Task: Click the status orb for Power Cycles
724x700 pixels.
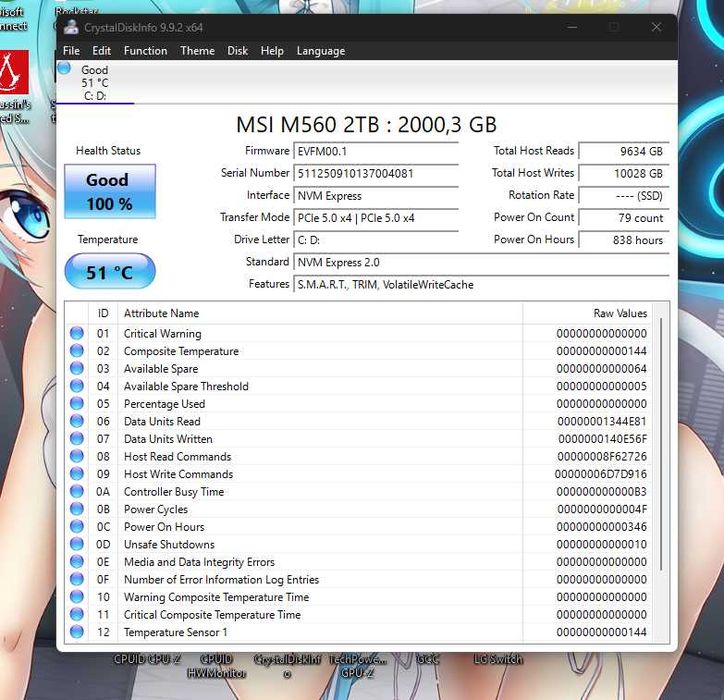Action: (77, 508)
